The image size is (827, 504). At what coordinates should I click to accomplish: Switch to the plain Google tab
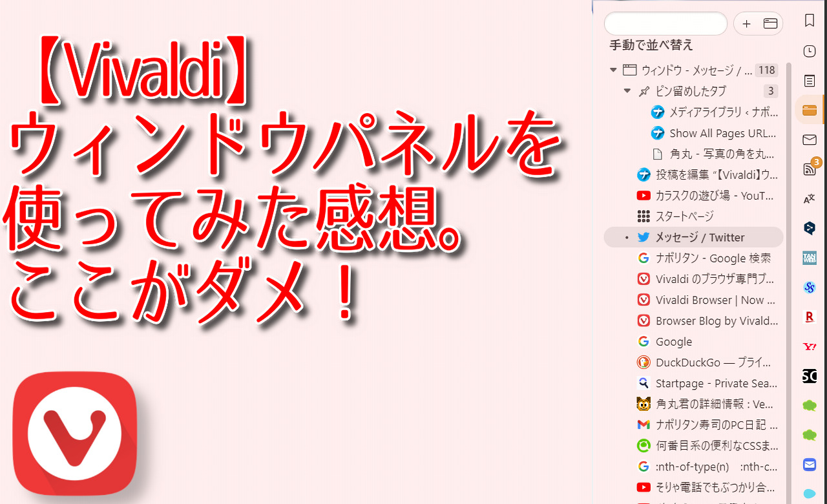(693, 341)
